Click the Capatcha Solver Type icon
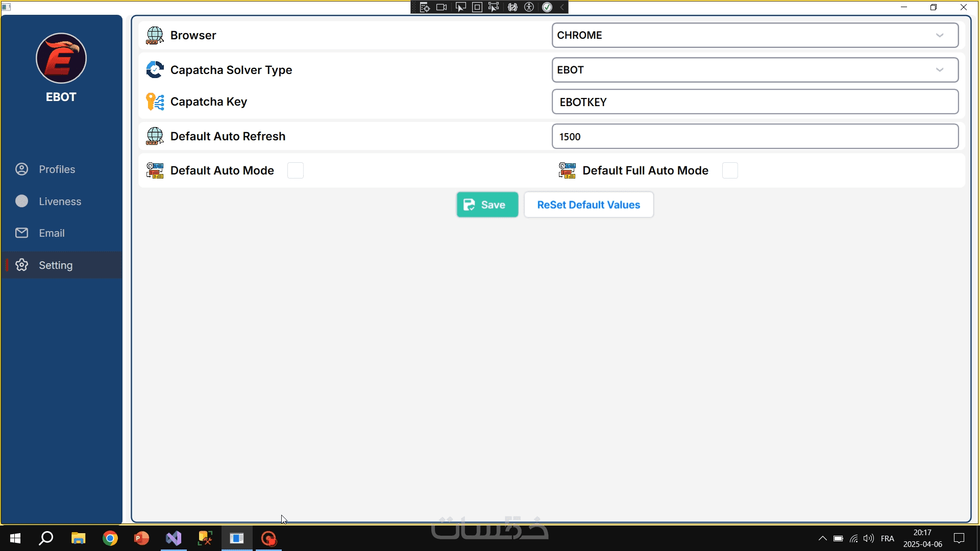The height and width of the screenshot is (551, 980). pyautogui.click(x=155, y=70)
